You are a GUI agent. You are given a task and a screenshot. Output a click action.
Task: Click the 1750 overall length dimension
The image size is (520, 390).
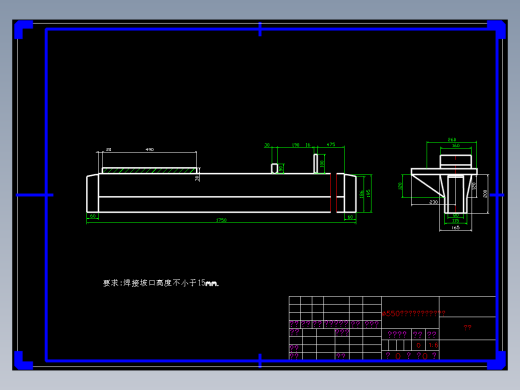(221, 220)
